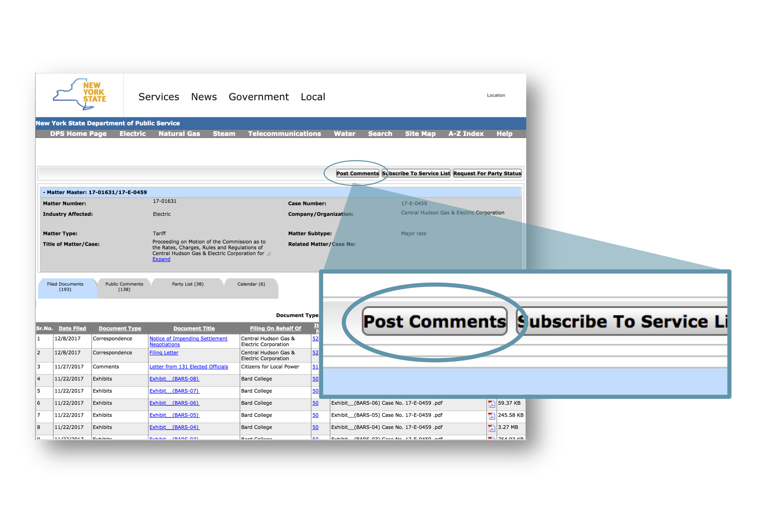Click Telecommunications in the navigation bar

(x=284, y=133)
